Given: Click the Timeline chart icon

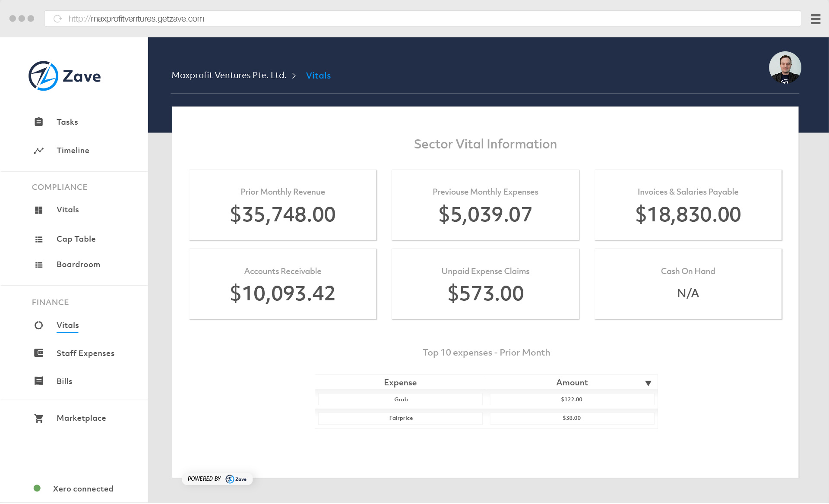Looking at the screenshot, I should pos(38,151).
